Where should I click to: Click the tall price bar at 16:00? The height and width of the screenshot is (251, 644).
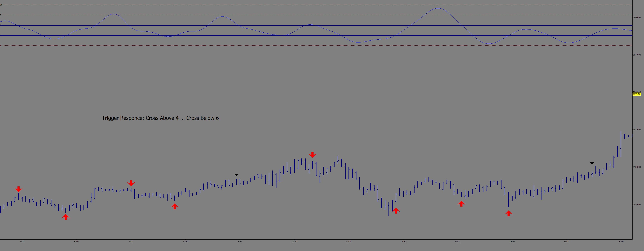click(x=621, y=144)
